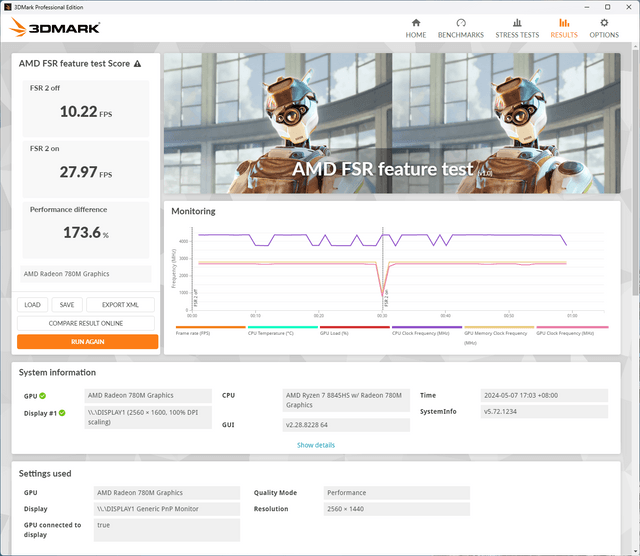The image size is (640, 556).
Task: Click the Settings used GPU value field
Action: 167,493
